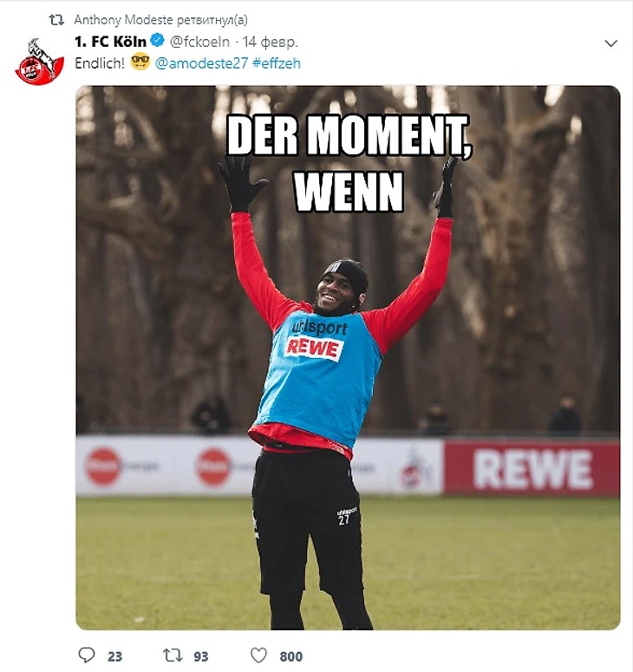Open the 1. FC Köln account name
This screenshot has width=633, height=672.
pos(111,42)
